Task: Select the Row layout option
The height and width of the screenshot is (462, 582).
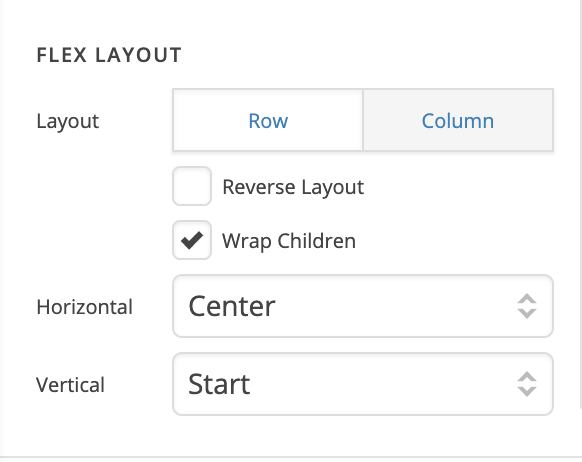Action: pyautogui.click(x=268, y=120)
